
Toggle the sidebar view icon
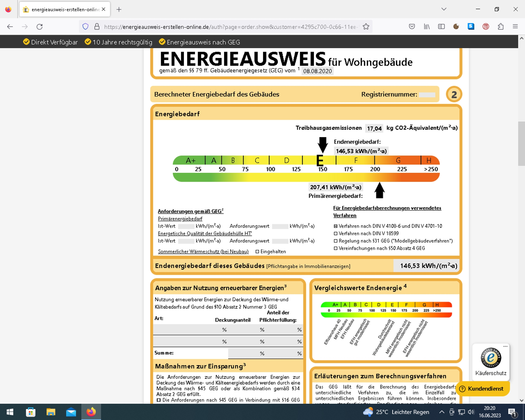coord(441,27)
